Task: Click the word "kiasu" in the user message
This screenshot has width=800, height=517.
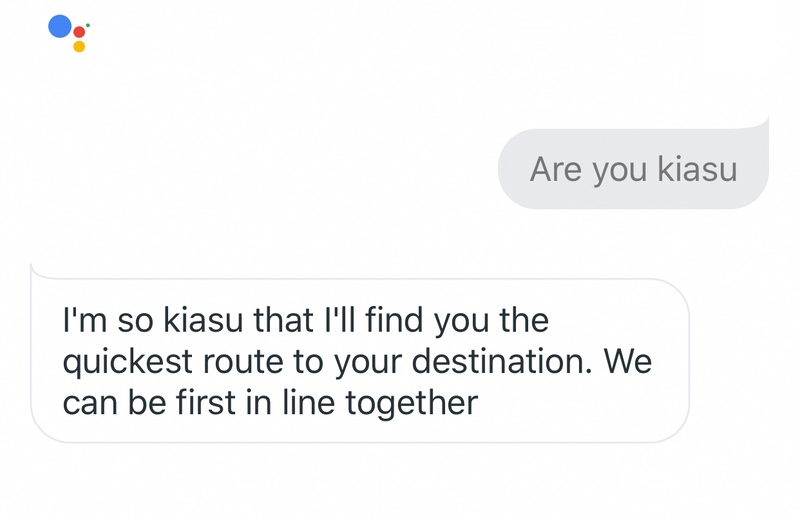Action: click(697, 169)
